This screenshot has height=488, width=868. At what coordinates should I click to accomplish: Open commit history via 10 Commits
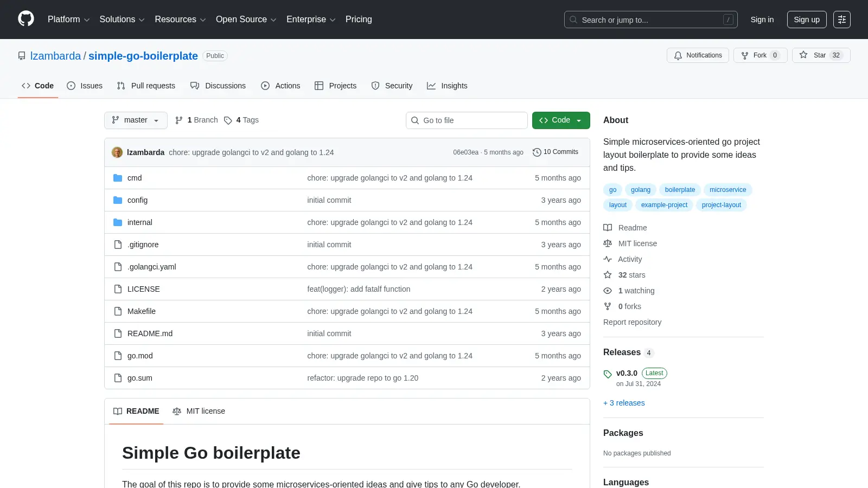[556, 152]
